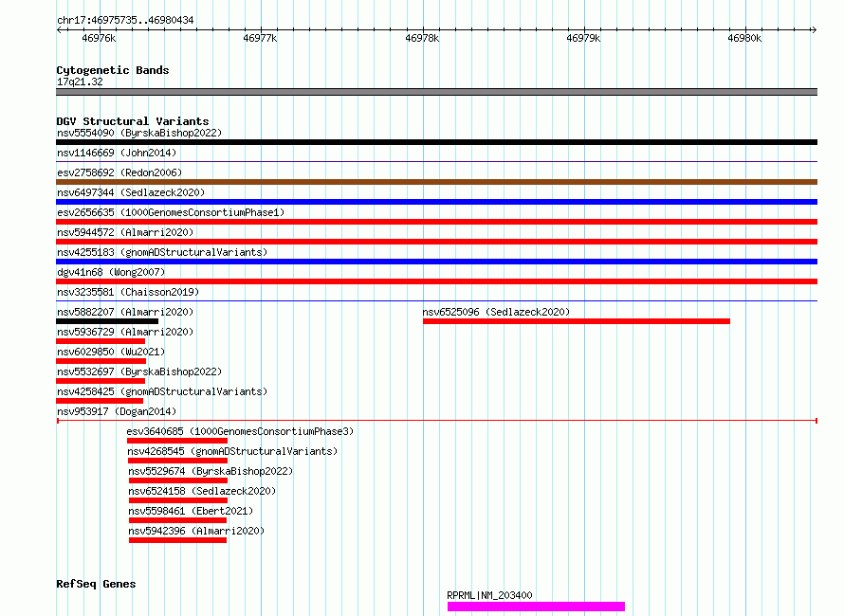Select the red nsv5598461 Ebert2021 bar
The height and width of the screenshot is (616, 844).
coord(177,520)
